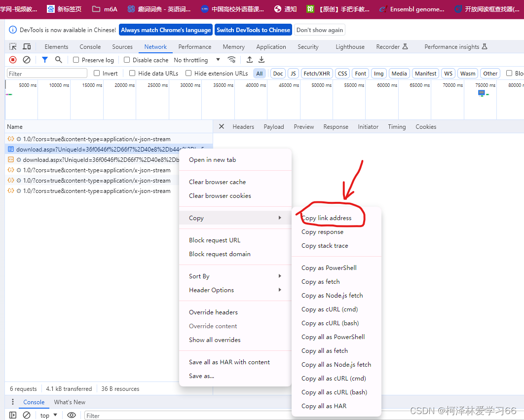Click the record network log icon
This screenshot has width=524, height=420.
pos(13,60)
